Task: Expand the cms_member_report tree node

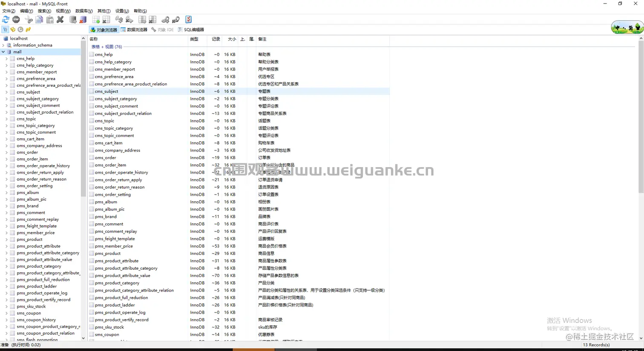Action: pyautogui.click(x=7, y=72)
